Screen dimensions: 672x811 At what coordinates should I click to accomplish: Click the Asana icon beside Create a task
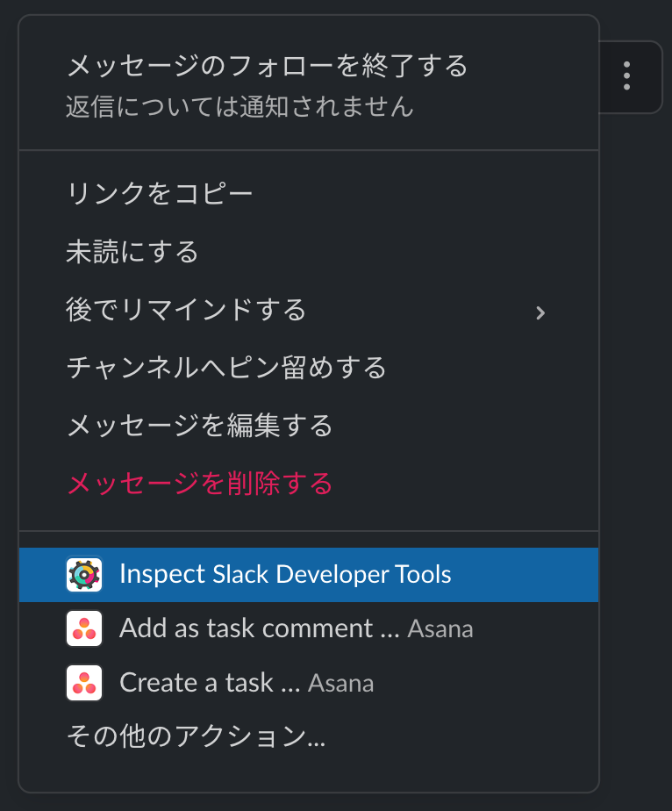[84, 683]
